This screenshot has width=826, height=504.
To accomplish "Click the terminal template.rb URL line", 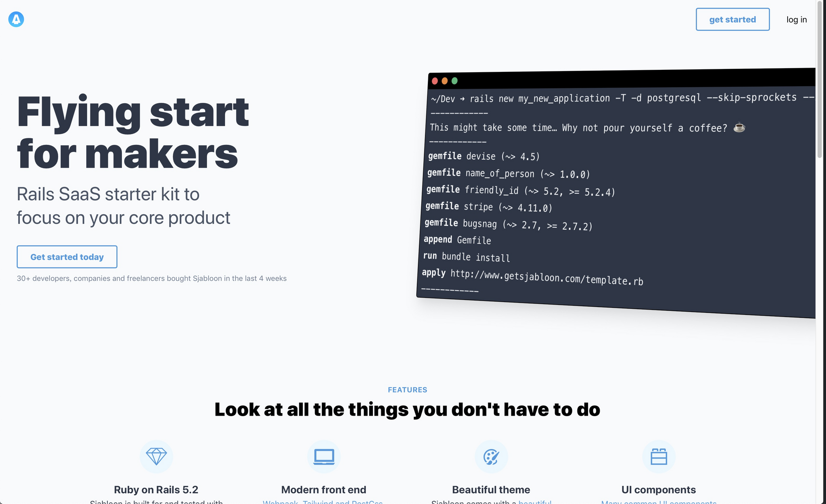I will point(546,277).
